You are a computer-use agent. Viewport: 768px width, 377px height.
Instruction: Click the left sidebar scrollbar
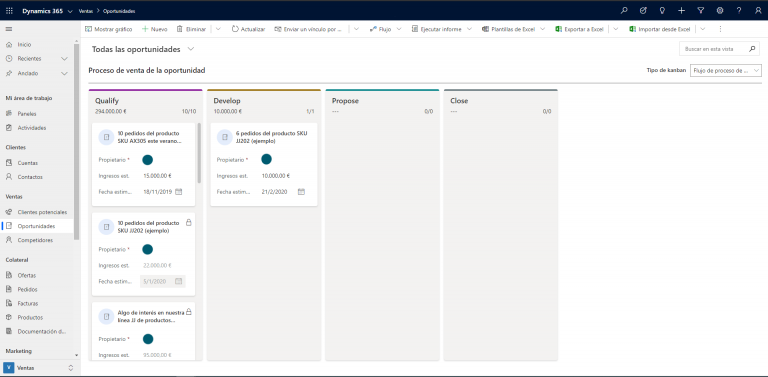(76, 142)
